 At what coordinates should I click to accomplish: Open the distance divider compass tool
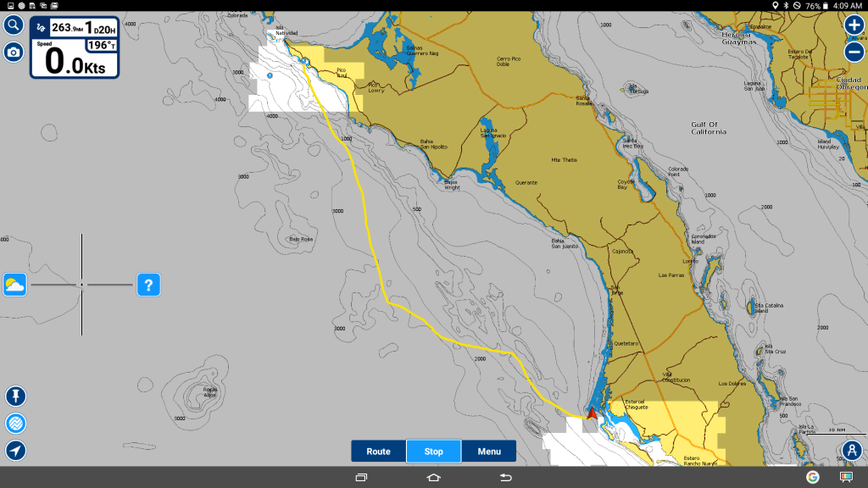tap(853, 451)
